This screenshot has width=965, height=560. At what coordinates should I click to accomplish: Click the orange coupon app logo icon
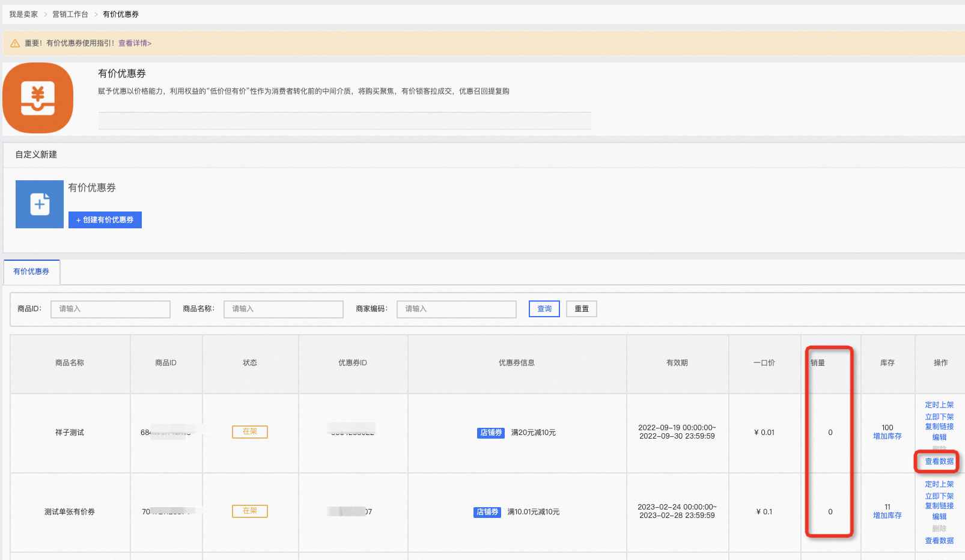(38, 98)
